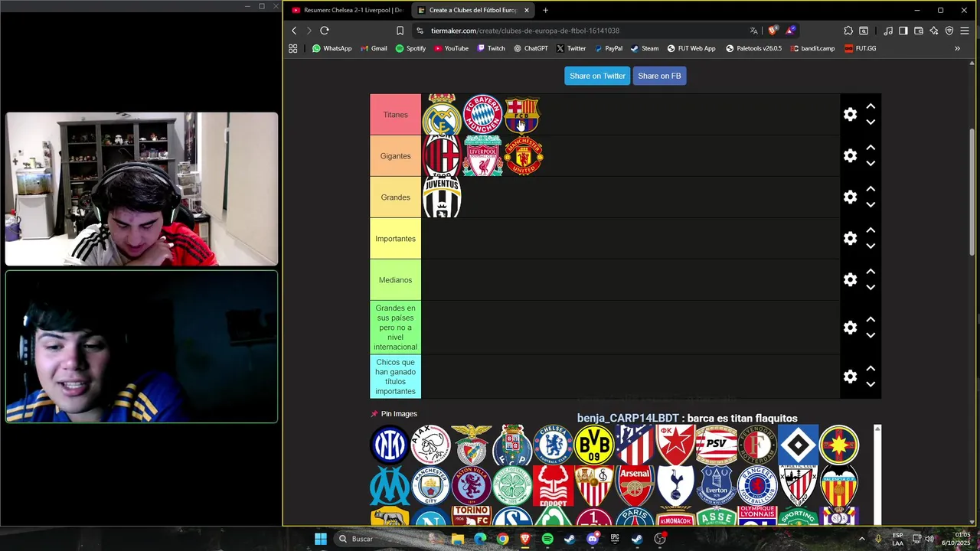Pick the Manchester City crest
The width and height of the screenshot is (980, 551).
tap(430, 485)
